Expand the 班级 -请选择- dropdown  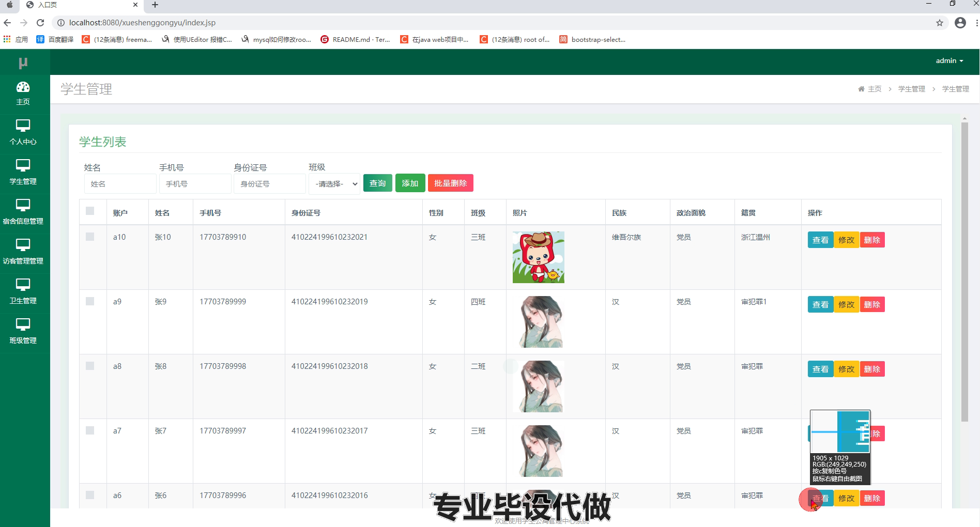pos(334,184)
